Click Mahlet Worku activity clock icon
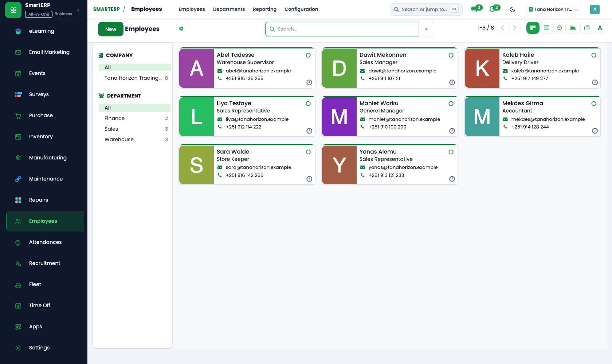The width and height of the screenshot is (612, 364). coord(452,131)
